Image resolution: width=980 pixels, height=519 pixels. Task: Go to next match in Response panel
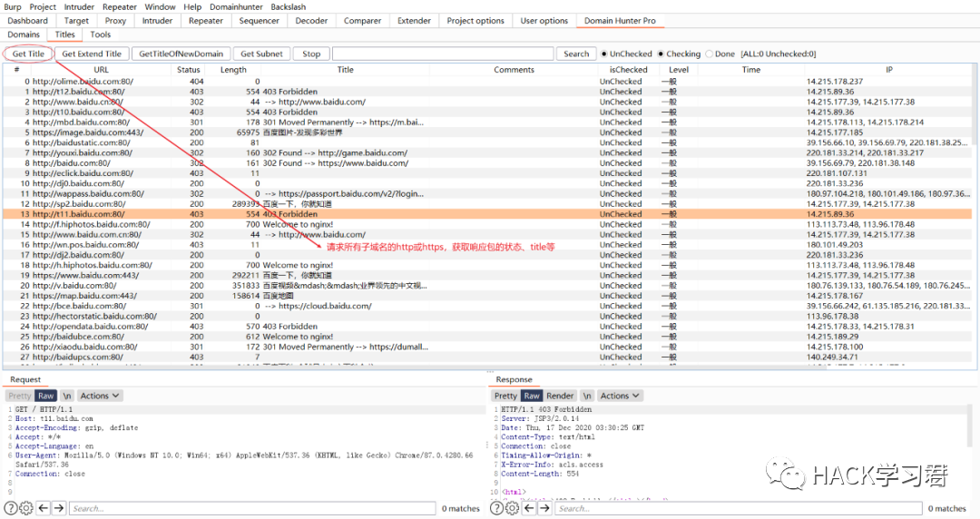pyautogui.click(x=544, y=508)
